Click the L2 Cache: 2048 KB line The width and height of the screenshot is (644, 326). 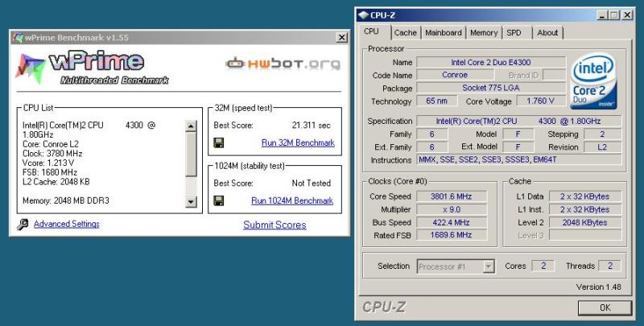(56, 182)
